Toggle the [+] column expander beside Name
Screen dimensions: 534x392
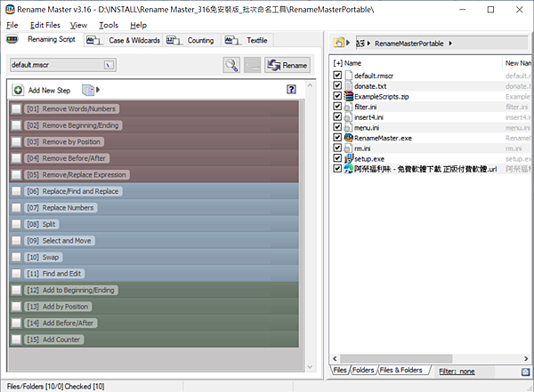click(x=337, y=63)
